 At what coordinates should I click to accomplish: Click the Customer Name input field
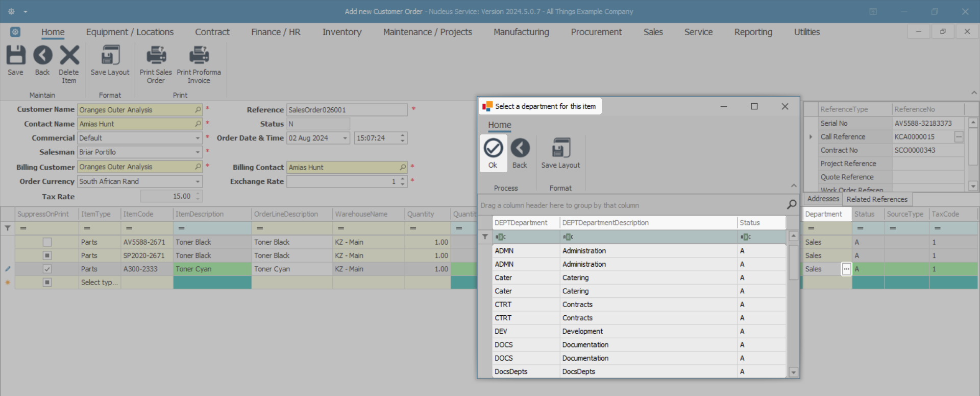pyautogui.click(x=135, y=110)
